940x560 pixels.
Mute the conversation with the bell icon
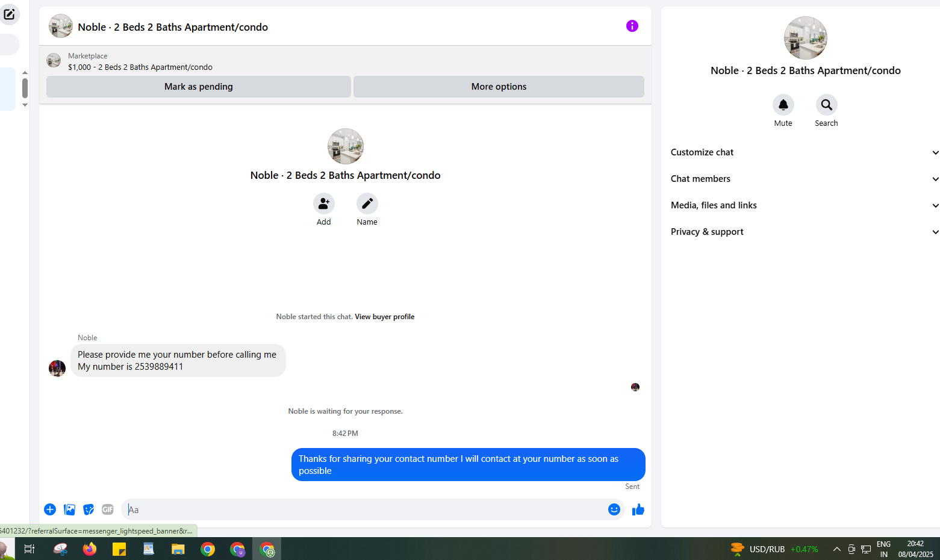click(783, 105)
